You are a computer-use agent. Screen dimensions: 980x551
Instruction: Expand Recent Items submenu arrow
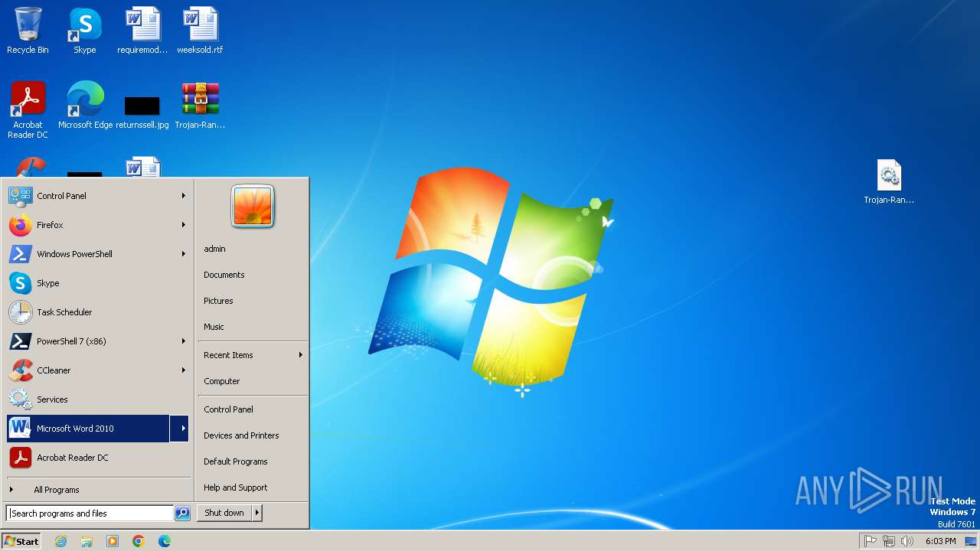click(x=300, y=355)
